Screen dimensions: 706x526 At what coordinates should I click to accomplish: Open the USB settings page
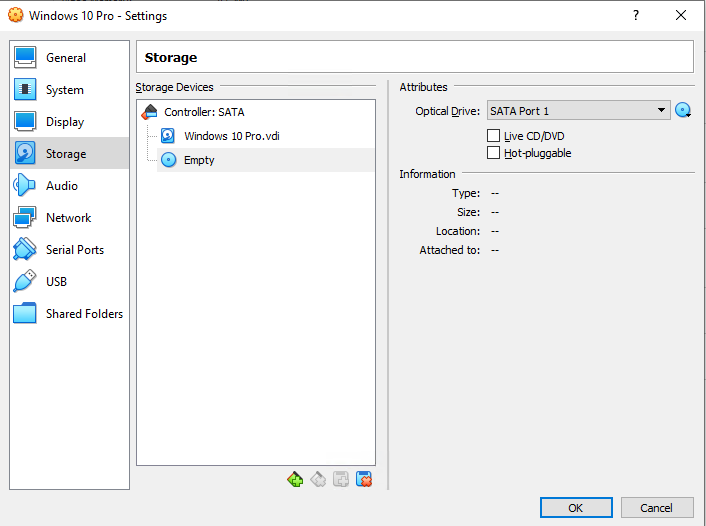coord(69,281)
